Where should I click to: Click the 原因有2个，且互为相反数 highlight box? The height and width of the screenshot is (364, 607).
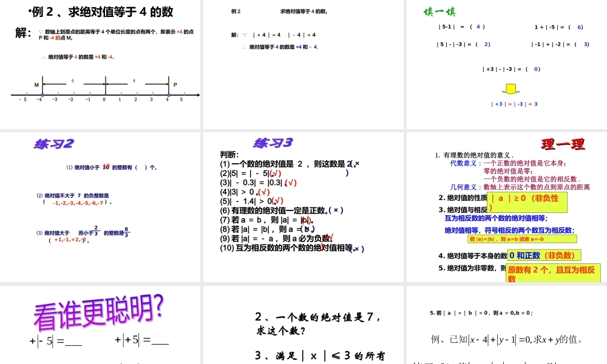click(551, 274)
